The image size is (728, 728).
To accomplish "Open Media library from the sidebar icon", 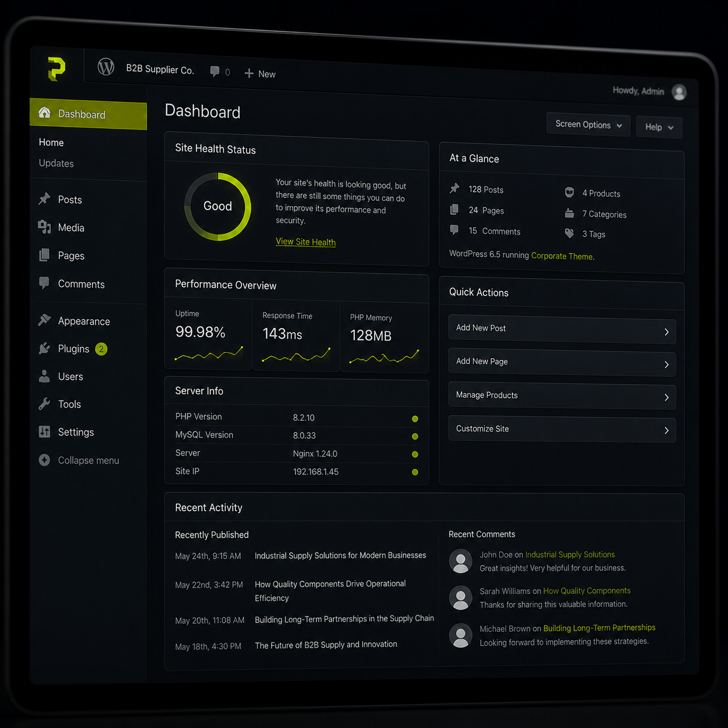I will tap(45, 226).
